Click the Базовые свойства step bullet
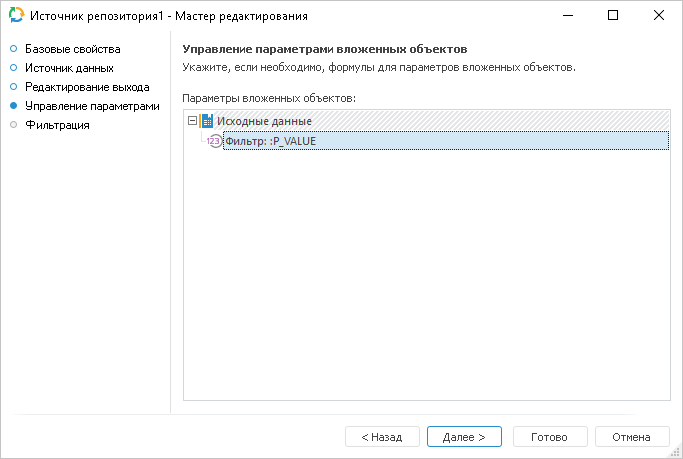Viewport: 683px width, 459px height. 13,49
